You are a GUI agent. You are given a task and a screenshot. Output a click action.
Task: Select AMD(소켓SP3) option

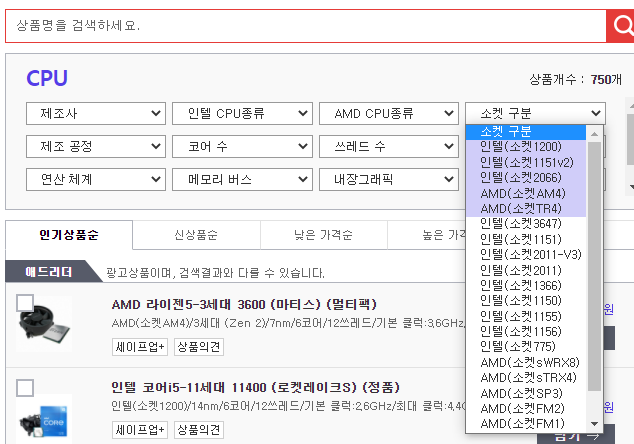[x=526, y=393]
